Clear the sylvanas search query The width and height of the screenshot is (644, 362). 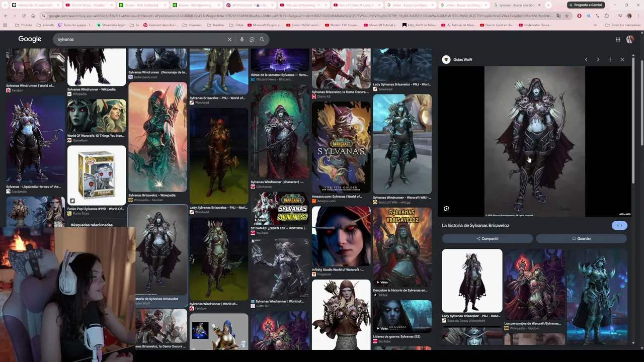click(229, 39)
